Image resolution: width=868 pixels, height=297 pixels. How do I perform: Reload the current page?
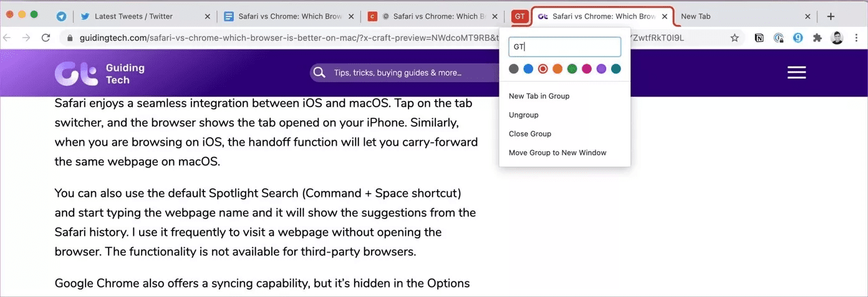pyautogui.click(x=46, y=38)
